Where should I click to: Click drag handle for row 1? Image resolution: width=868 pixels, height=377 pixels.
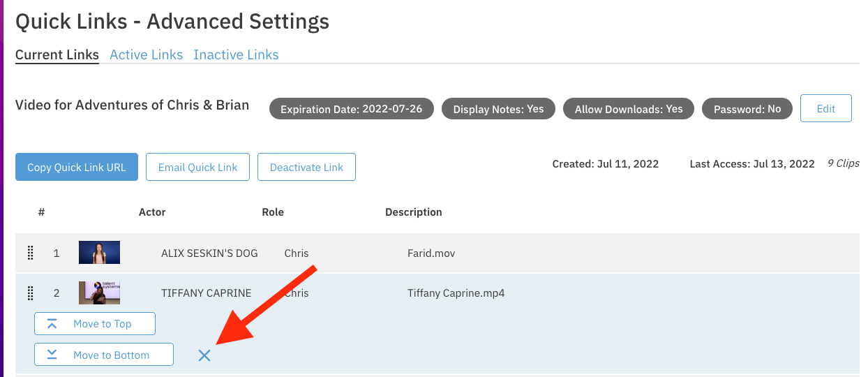click(x=31, y=253)
